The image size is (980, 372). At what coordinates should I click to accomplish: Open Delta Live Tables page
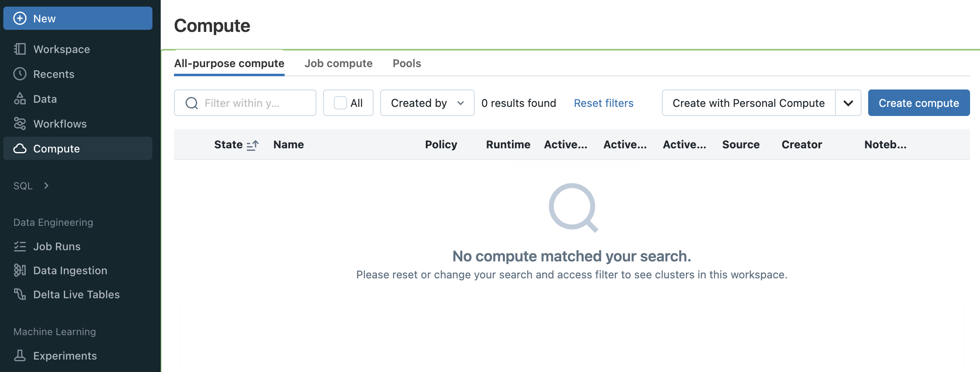tap(78, 294)
